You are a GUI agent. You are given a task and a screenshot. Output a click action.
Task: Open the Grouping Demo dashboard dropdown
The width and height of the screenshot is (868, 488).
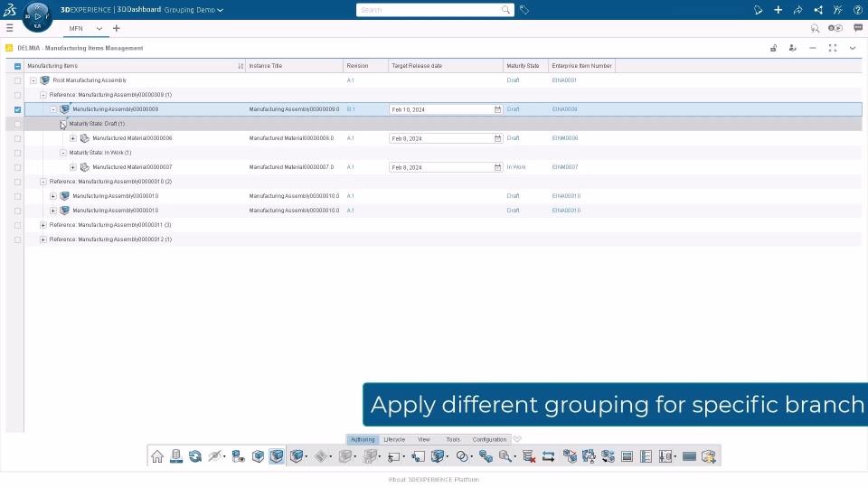[x=193, y=10]
